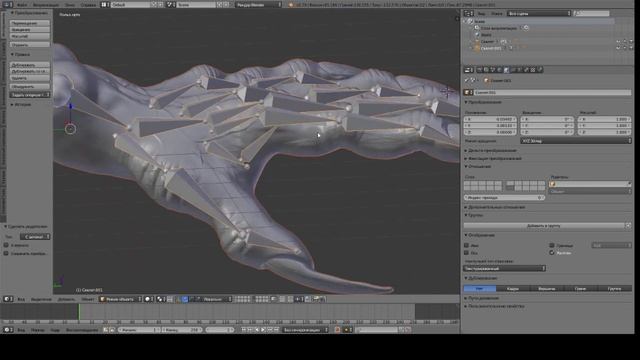Open the timeline sync mode dropdown
Screen dimensions: 640x360
[x=304, y=330]
